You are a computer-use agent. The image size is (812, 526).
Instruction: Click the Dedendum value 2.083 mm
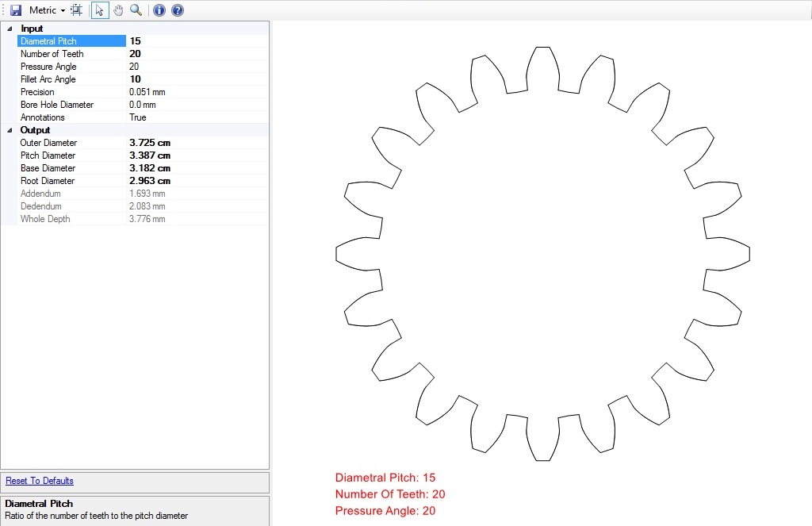coord(147,206)
